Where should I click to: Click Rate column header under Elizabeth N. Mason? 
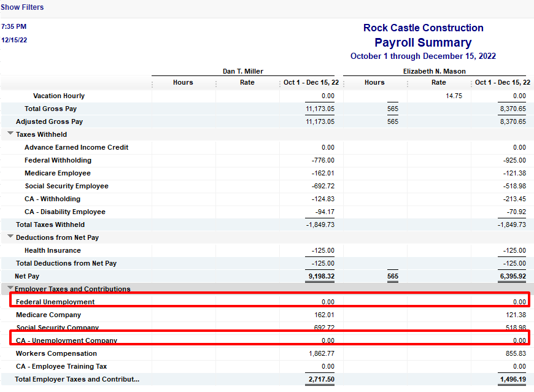pyautogui.click(x=438, y=82)
